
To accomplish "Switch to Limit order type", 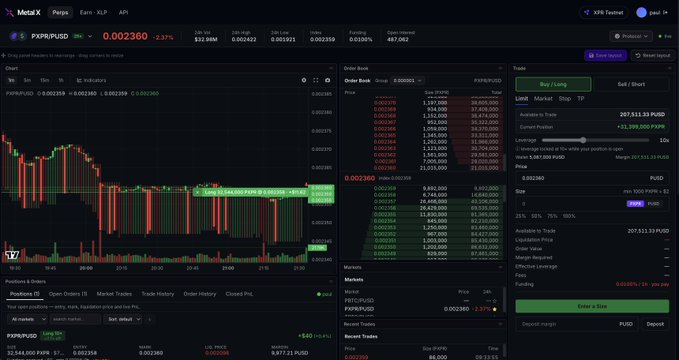I will [521, 99].
